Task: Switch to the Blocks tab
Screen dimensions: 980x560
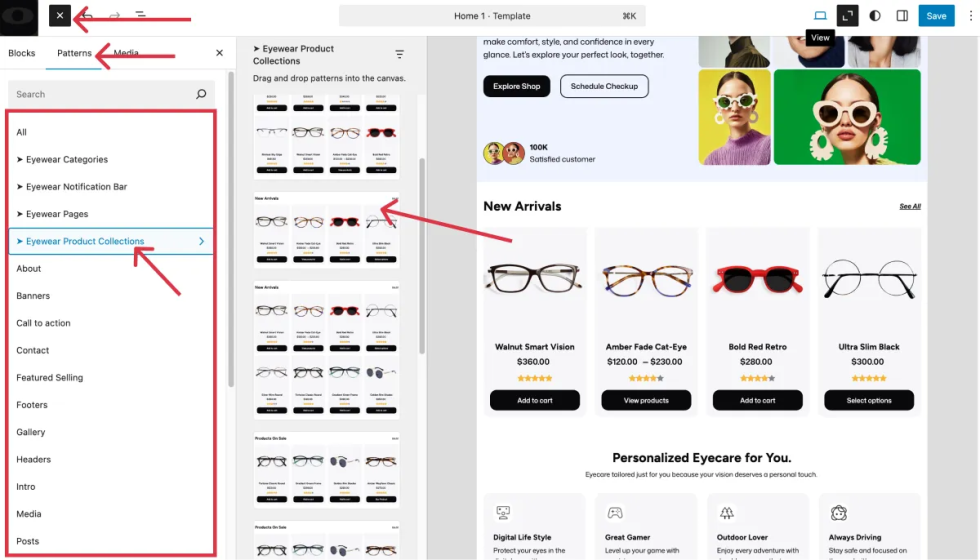Action: pyautogui.click(x=22, y=53)
